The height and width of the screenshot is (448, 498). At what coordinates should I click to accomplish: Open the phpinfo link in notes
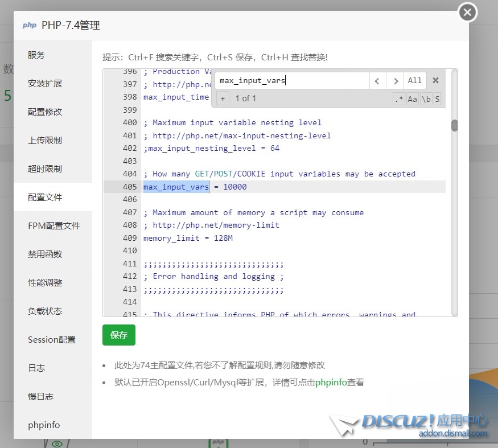[x=331, y=383]
